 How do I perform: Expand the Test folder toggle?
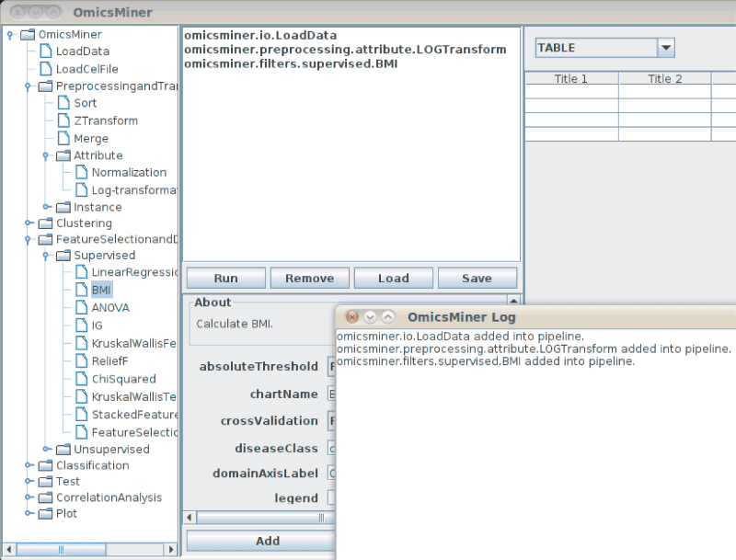coord(29,481)
